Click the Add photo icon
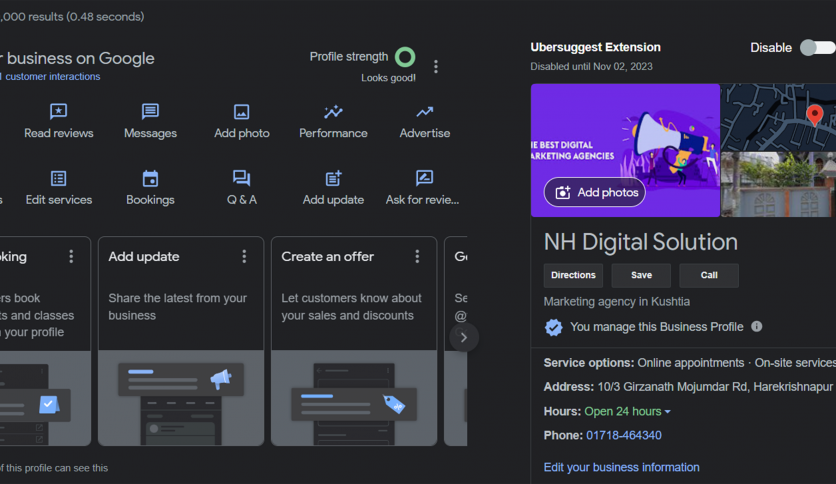Screen dimensions: 836x484 (241, 112)
